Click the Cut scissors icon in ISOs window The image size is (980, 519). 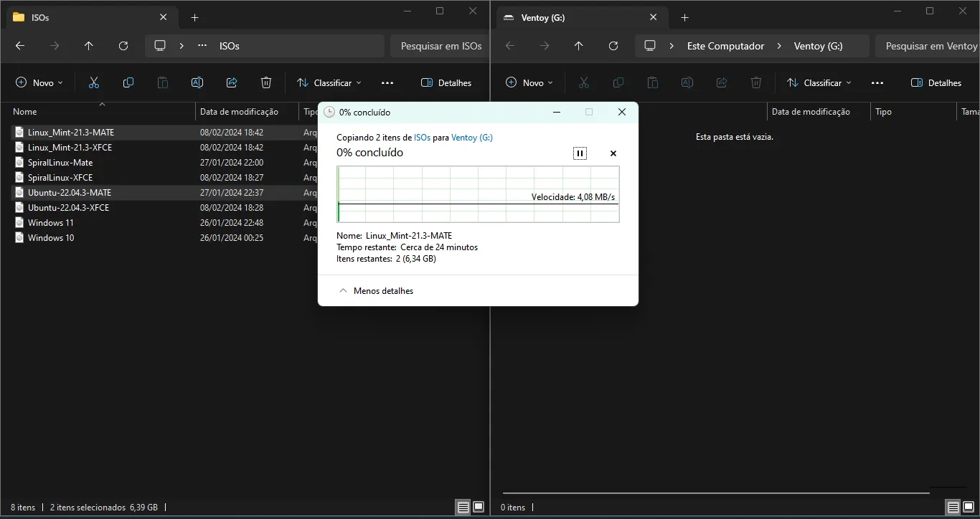(94, 82)
